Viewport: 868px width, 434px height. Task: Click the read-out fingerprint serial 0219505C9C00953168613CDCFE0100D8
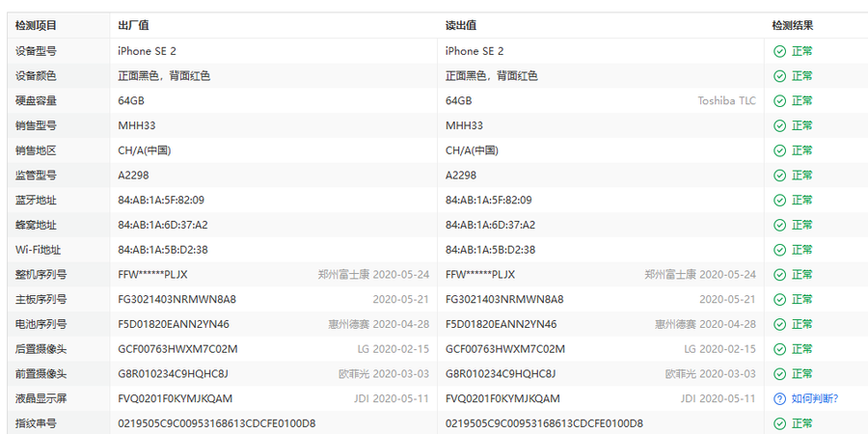click(544, 424)
